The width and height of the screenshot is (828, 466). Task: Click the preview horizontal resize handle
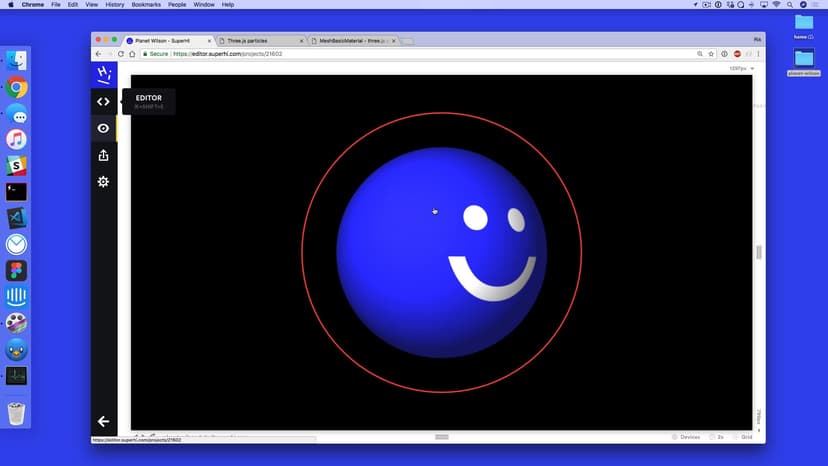click(x=441, y=437)
